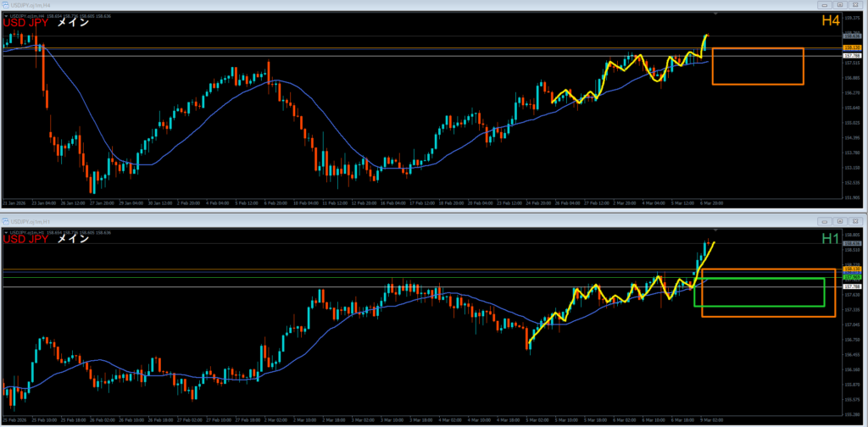Minimize the USDJPY H1 chart window
Viewport: 868px width, 427px height.
pyautogui.click(x=825, y=219)
